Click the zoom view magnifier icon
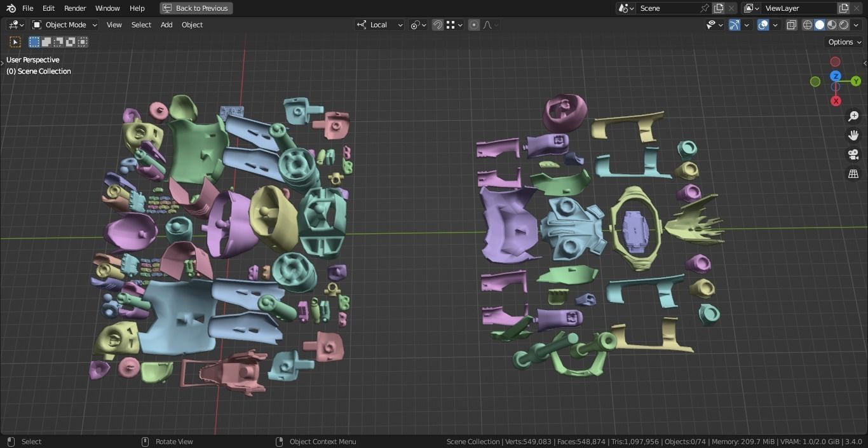Screen dimensions: 868x448 (x=853, y=116)
